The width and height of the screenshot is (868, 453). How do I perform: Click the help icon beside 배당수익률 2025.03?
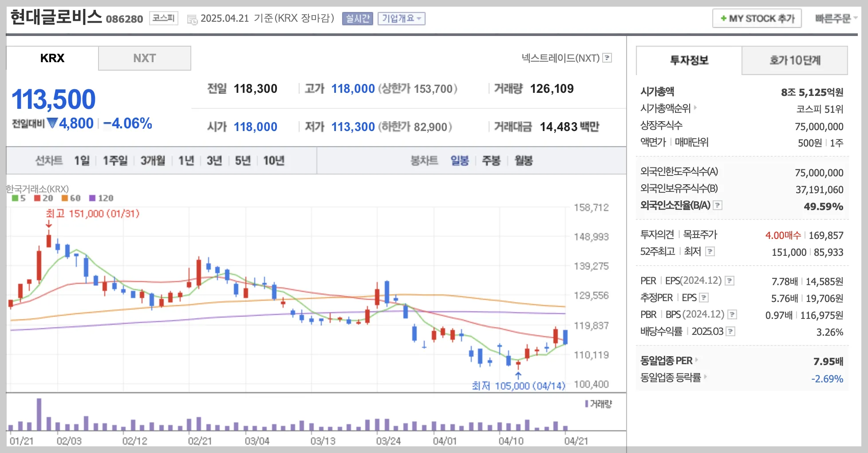tap(730, 331)
